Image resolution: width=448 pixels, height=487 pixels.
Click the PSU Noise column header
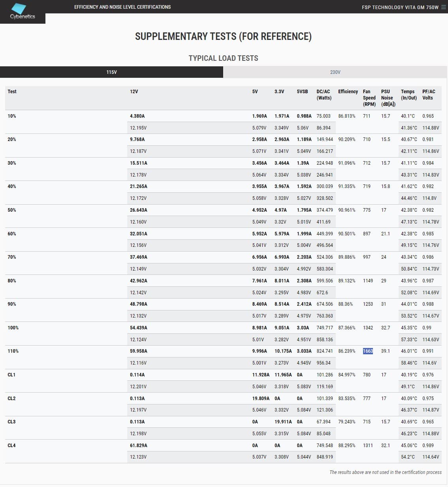(x=388, y=98)
